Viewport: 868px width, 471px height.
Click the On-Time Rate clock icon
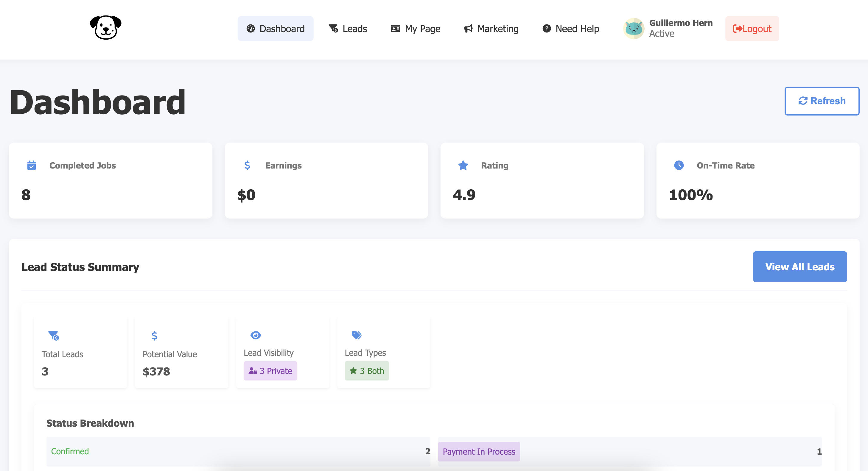tap(679, 165)
